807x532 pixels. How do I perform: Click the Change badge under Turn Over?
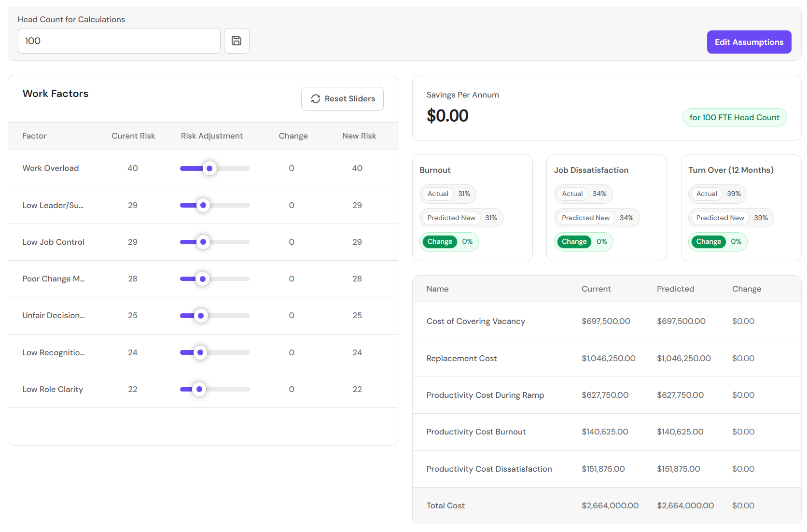[x=708, y=241]
